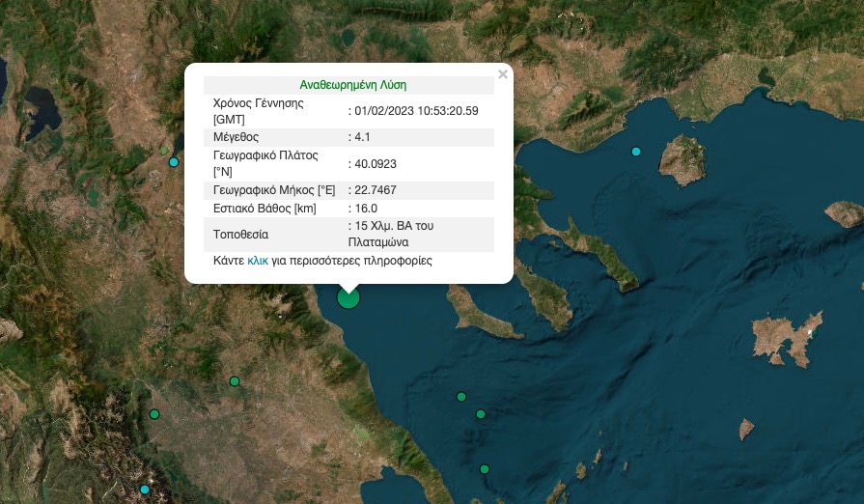Click the longitude value 22.7467
Viewport: 864px width, 504px height.
click(x=376, y=190)
